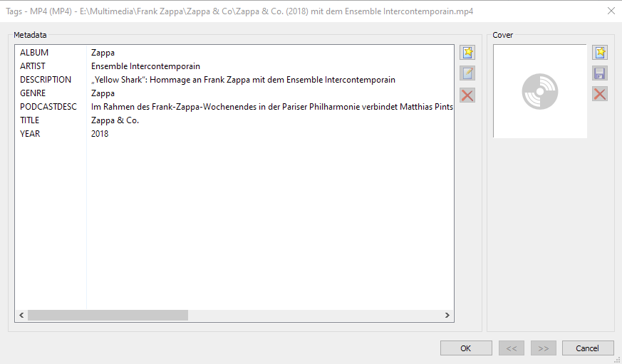Screen dimensions: 622x364
Task: Select the PODCASTDESC tag row
Action: point(234,107)
